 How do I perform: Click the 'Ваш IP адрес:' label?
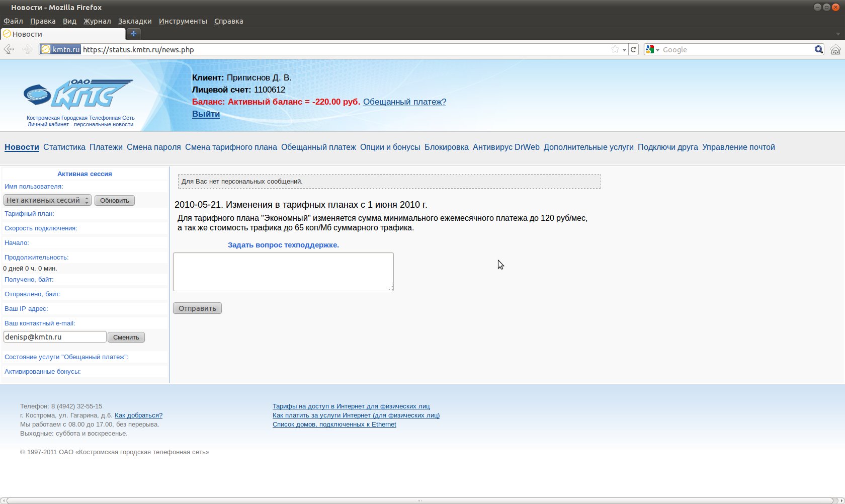tap(26, 309)
